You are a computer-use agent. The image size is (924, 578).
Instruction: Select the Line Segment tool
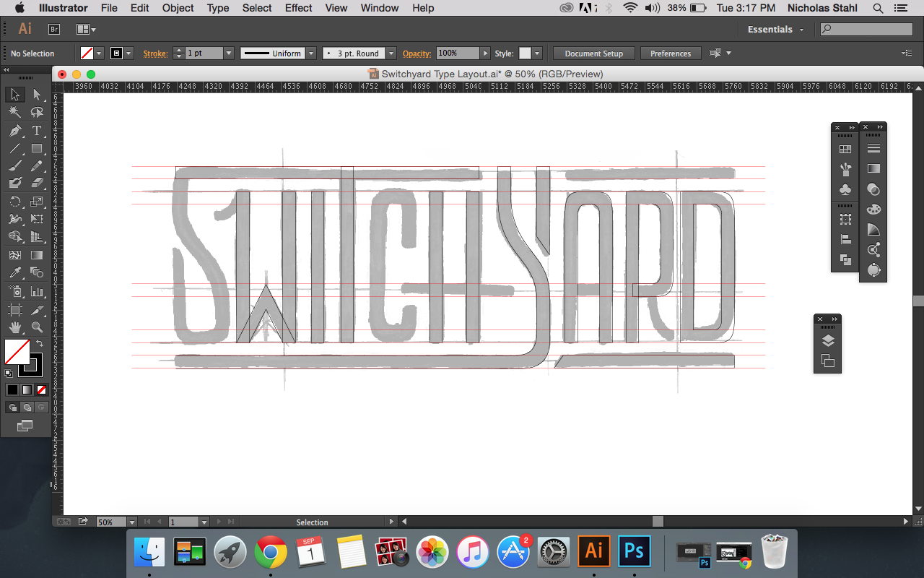(x=14, y=149)
